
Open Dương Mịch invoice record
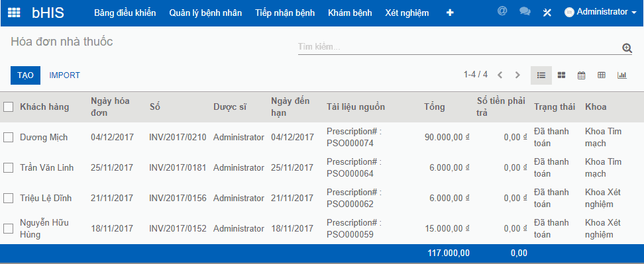pyautogui.click(x=44, y=138)
